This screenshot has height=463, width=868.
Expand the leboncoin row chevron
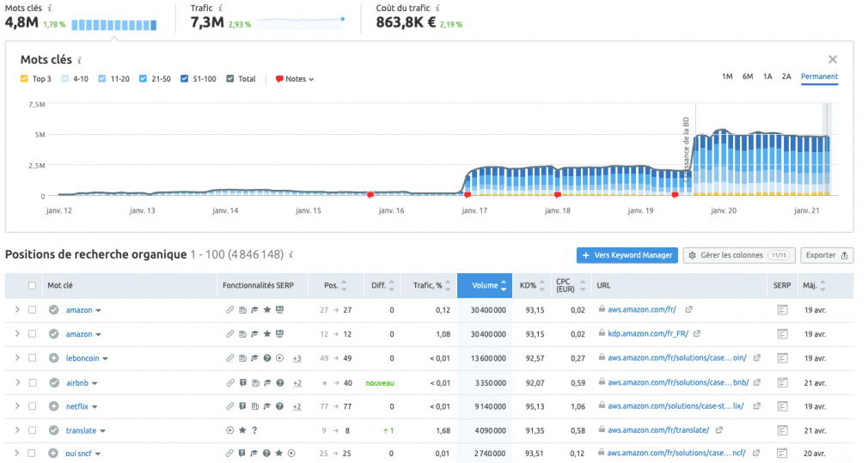(x=17, y=358)
